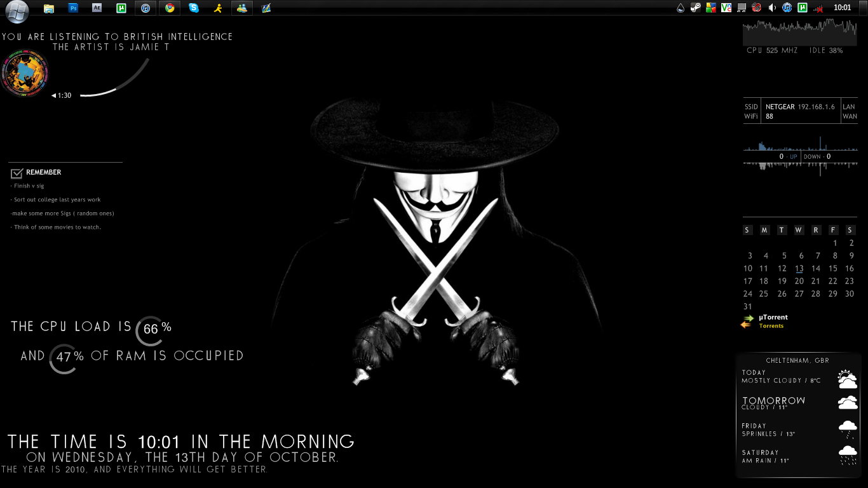The image size is (868, 488).
Task: Click the Windows Start orb
Action: pos(17,10)
